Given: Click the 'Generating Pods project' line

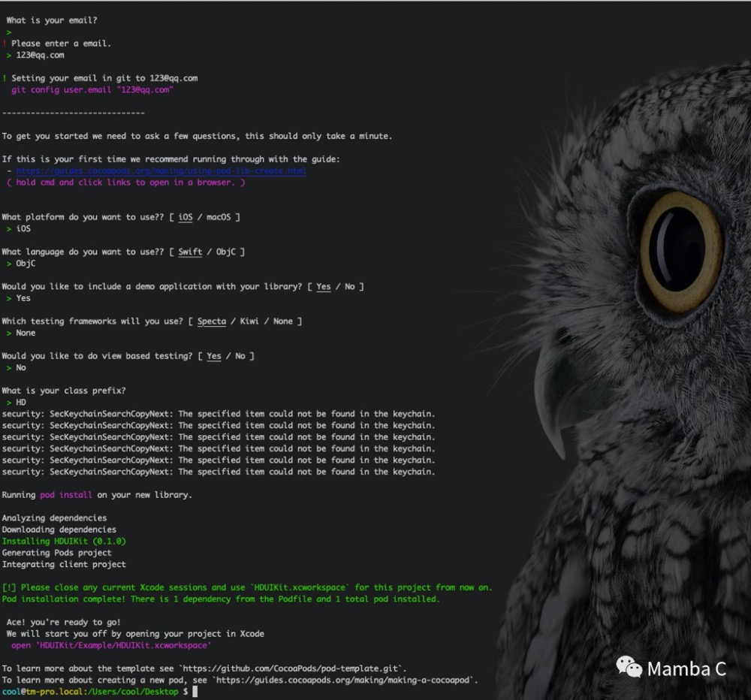Looking at the screenshot, I should pyautogui.click(x=57, y=553).
